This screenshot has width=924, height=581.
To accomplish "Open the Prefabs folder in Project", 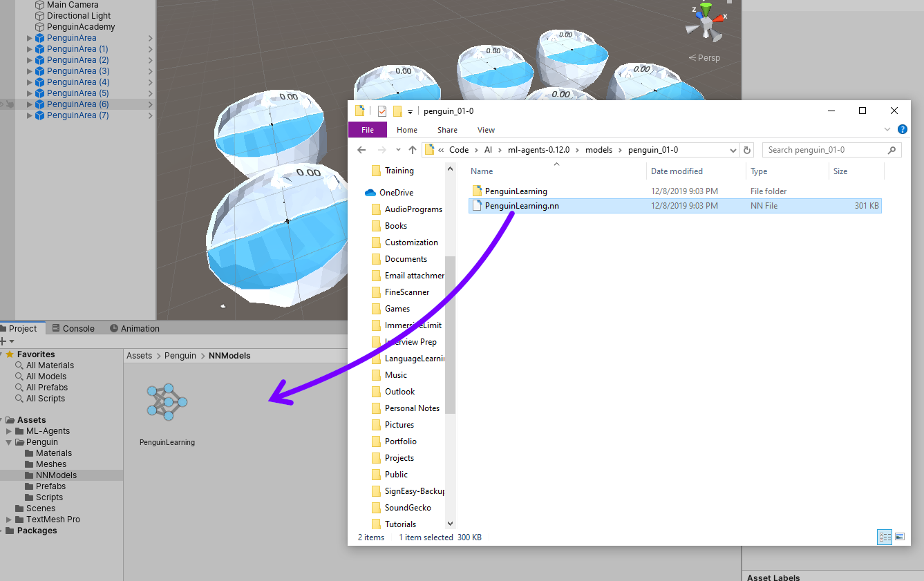I will (x=50, y=486).
